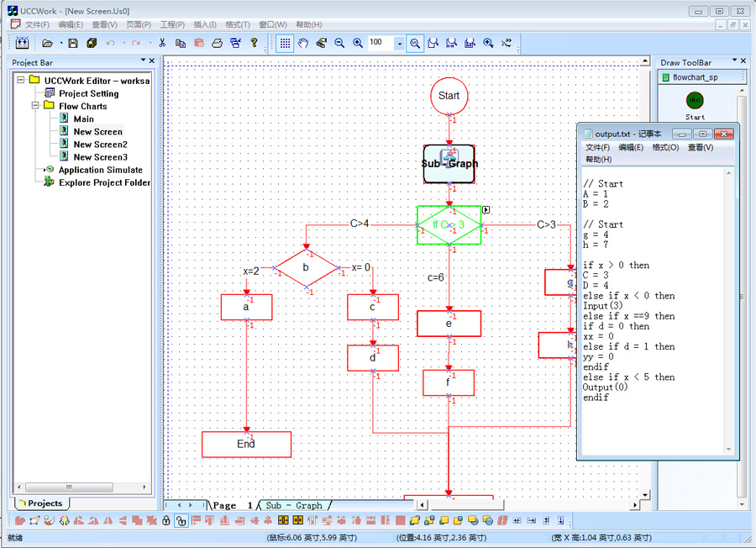Select the Cut scissors icon
The height and width of the screenshot is (548, 756).
click(x=162, y=43)
